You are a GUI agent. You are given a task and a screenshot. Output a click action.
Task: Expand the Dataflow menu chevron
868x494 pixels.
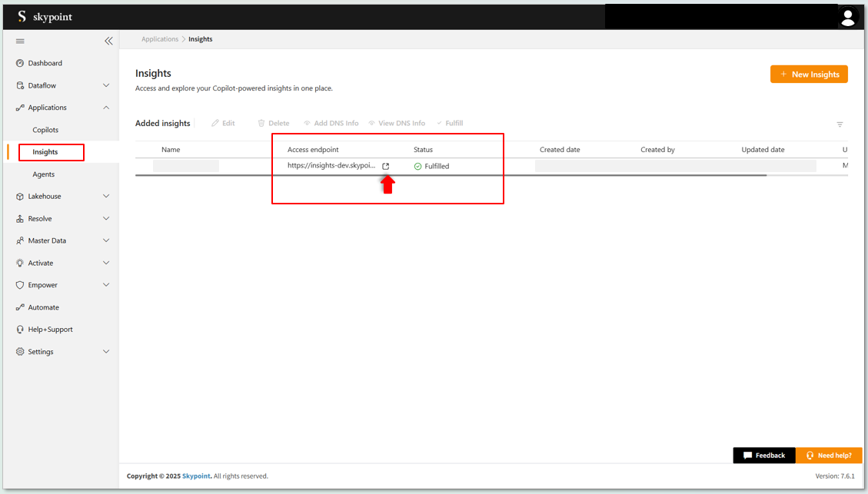pyautogui.click(x=106, y=85)
